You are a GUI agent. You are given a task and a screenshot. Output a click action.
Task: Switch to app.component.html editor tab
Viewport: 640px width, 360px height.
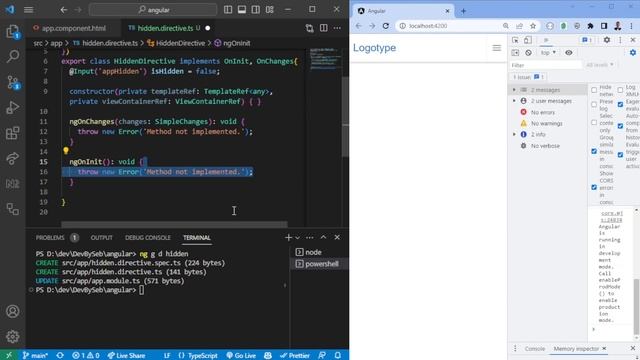coord(73,28)
